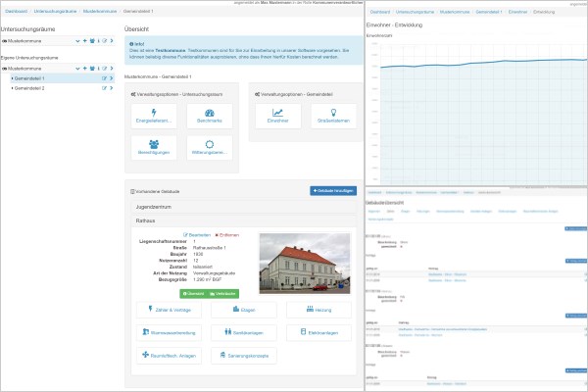Click the Bearbeiten link for Rathaus
Viewport: 588px width, 392px height.
coord(197,235)
